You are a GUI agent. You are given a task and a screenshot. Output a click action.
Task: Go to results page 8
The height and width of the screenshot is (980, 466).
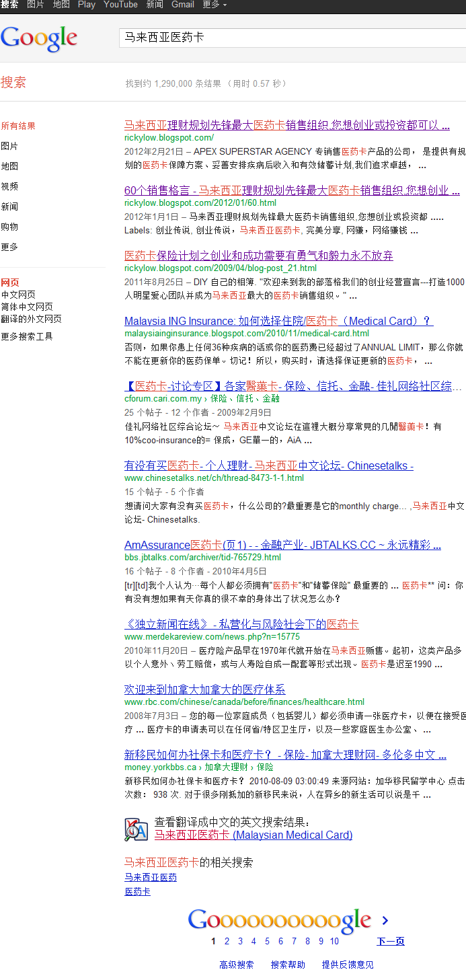(x=307, y=941)
